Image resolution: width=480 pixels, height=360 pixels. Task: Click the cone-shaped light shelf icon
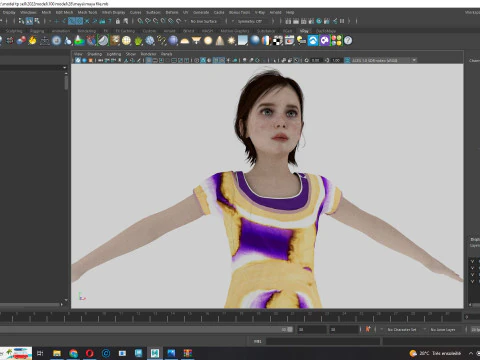(220, 41)
